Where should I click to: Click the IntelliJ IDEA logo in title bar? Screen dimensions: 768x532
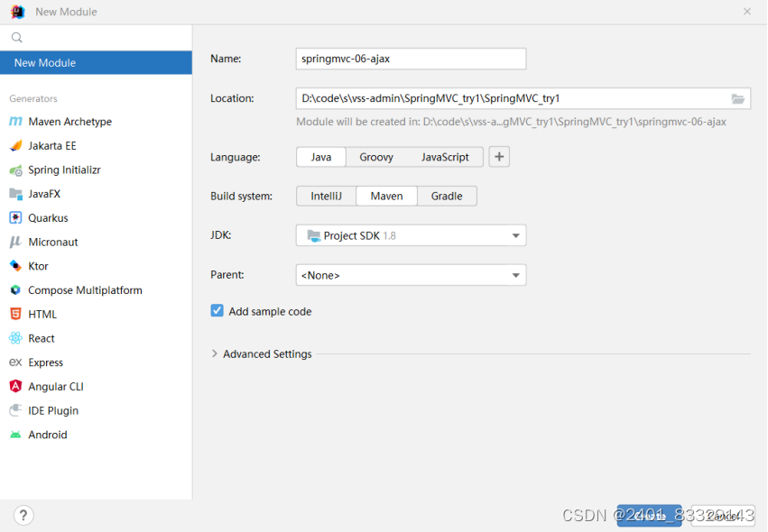(x=18, y=11)
